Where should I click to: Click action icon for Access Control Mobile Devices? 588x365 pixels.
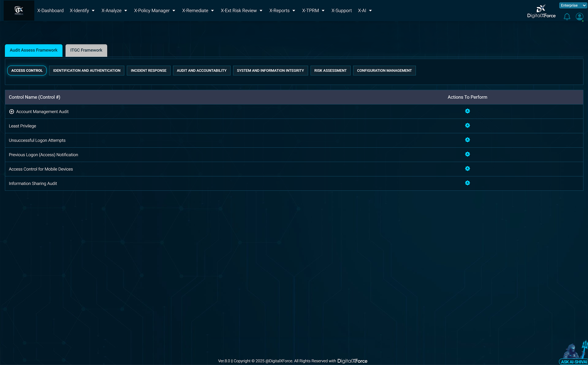[467, 168]
